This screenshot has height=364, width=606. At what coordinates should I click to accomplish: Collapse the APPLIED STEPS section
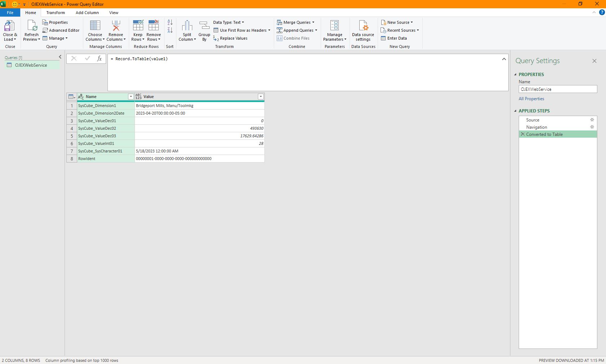click(x=515, y=111)
